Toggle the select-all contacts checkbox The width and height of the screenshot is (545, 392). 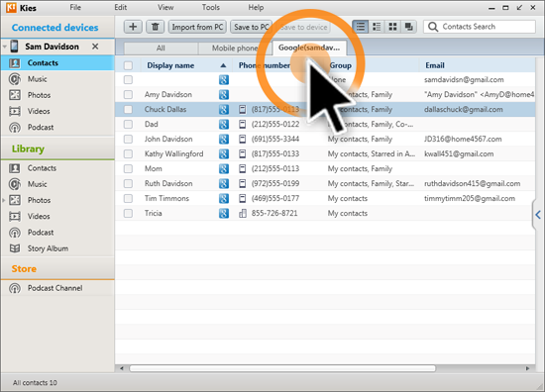tap(128, 65)
